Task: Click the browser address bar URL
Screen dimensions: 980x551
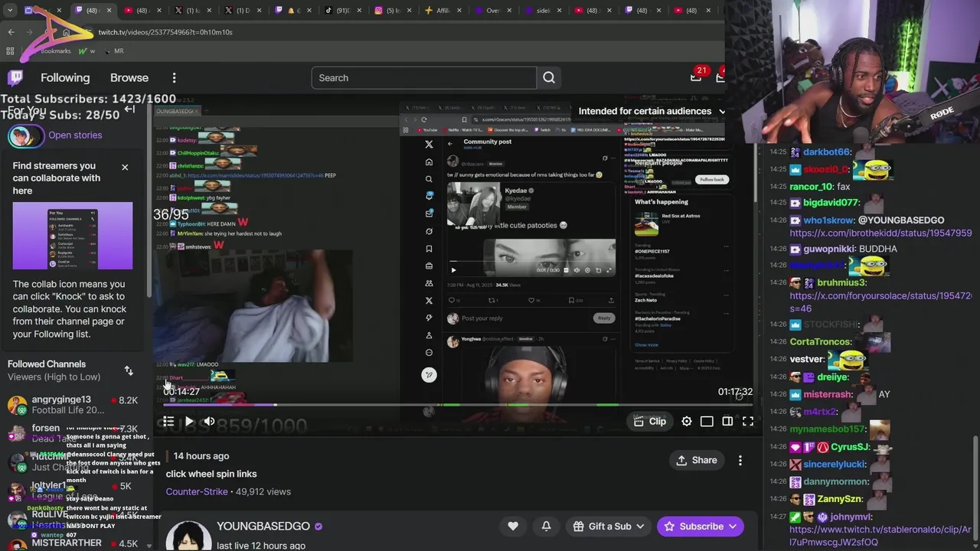Action: (165, 32)
